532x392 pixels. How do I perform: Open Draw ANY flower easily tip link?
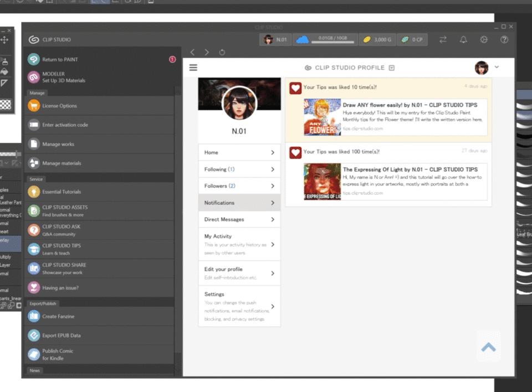410,105
